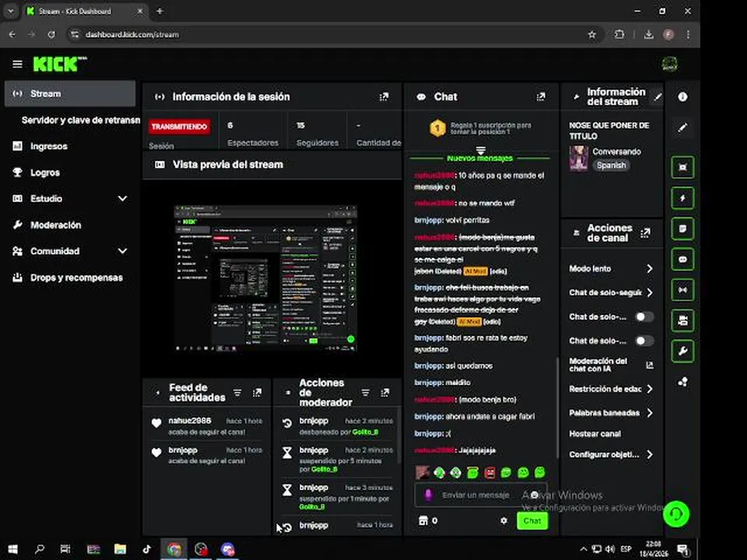
Task: Select Stream in the left sidebar
Action: tap(70, 94)
